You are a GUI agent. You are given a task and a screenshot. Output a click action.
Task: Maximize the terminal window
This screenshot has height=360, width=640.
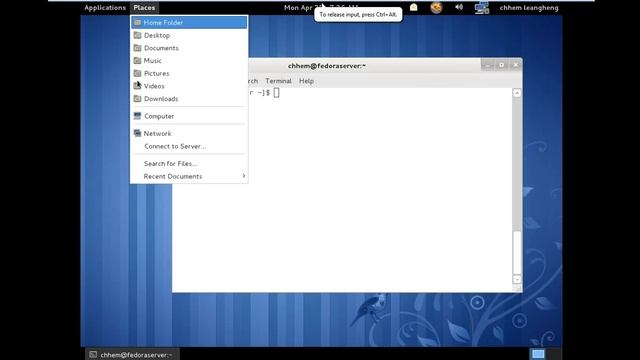[x=502, y=65]
